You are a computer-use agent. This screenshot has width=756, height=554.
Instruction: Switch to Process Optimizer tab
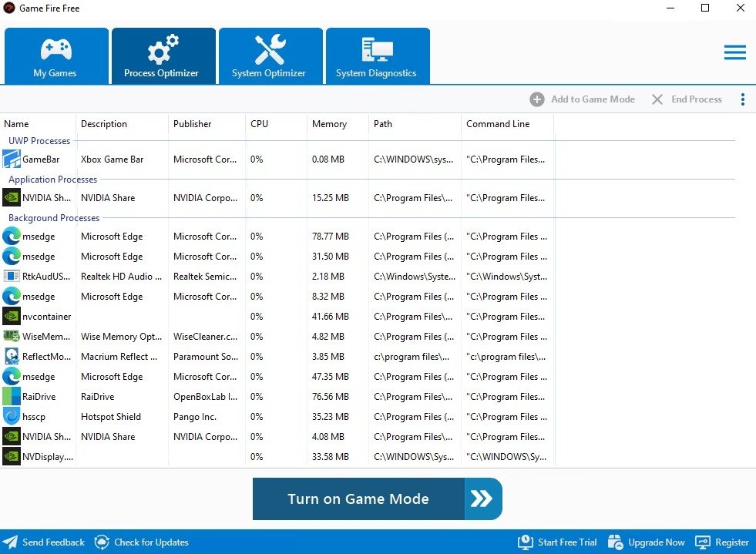pos(163,56)
